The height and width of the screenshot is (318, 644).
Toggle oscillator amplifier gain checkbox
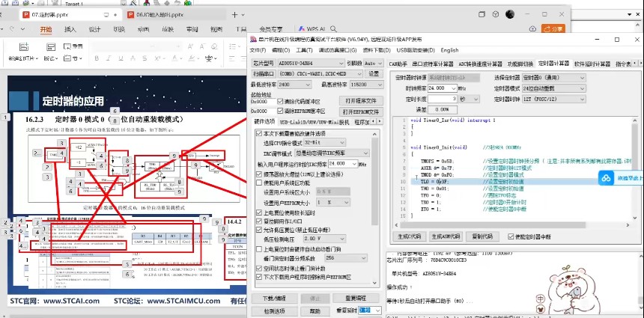pyautogui.click(x=259, y=174)
